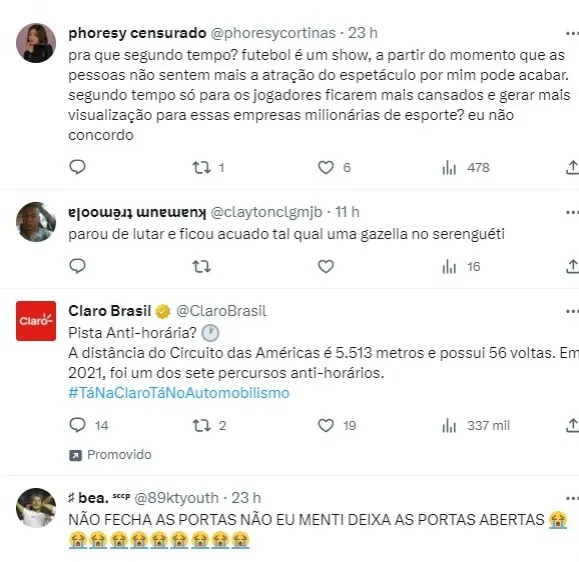The width and height of the screenshot is (579, 562).
Task: Open @phoresycortinas profile handle
Action: pyautogui.click(x=273, y=33)
